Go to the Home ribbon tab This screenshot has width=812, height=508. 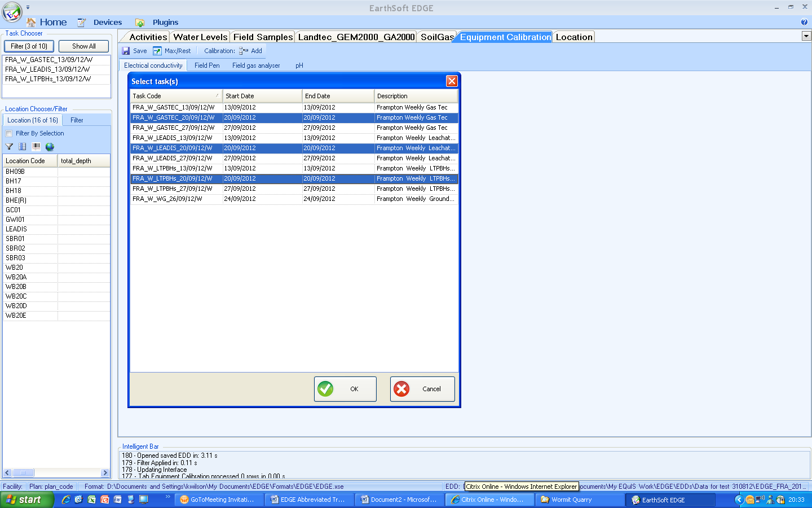(47, 22)
